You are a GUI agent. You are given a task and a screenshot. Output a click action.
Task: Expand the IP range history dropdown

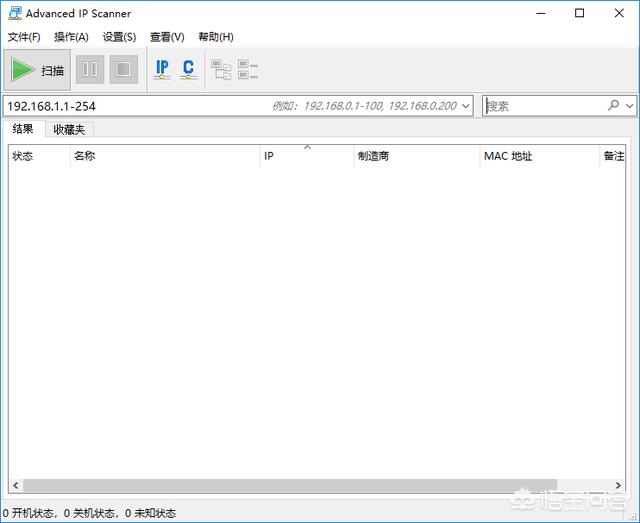[465, 106]
